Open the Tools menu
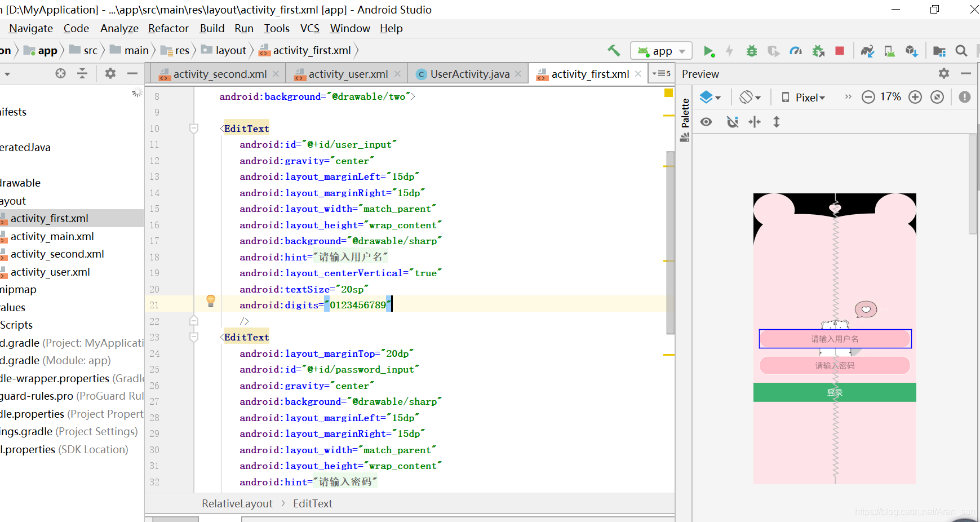The height and width of the screenshot is (522, 980). [x=276, y=28]
